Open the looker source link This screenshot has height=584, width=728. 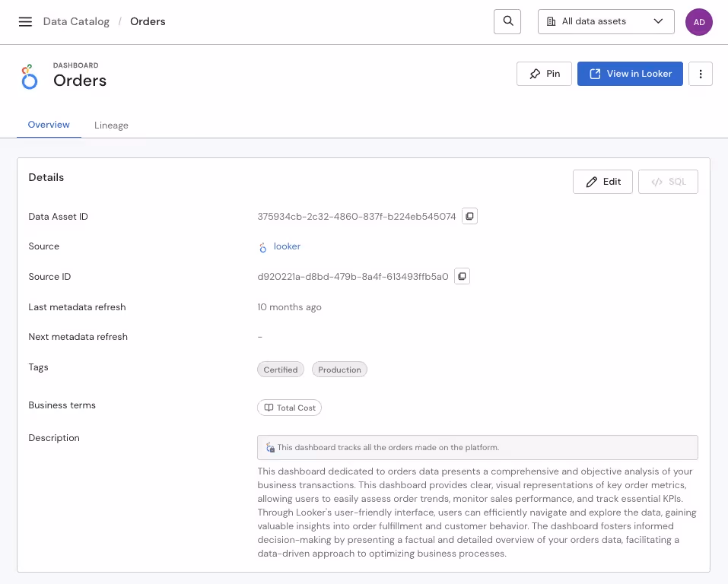coord(287,246)
